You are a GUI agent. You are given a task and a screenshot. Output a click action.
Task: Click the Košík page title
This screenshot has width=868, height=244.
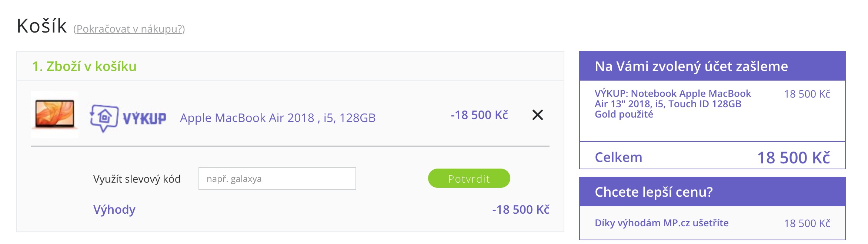(x=42, y=26)
